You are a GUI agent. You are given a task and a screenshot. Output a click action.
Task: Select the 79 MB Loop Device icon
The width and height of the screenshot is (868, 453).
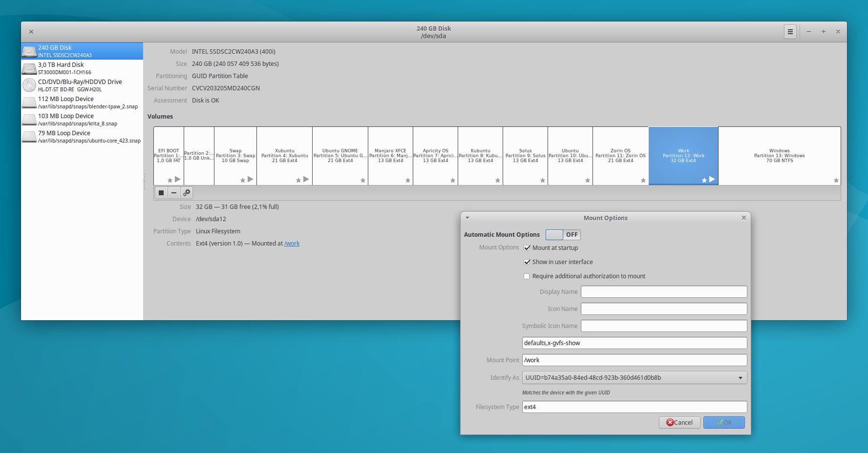coord(29,137)
